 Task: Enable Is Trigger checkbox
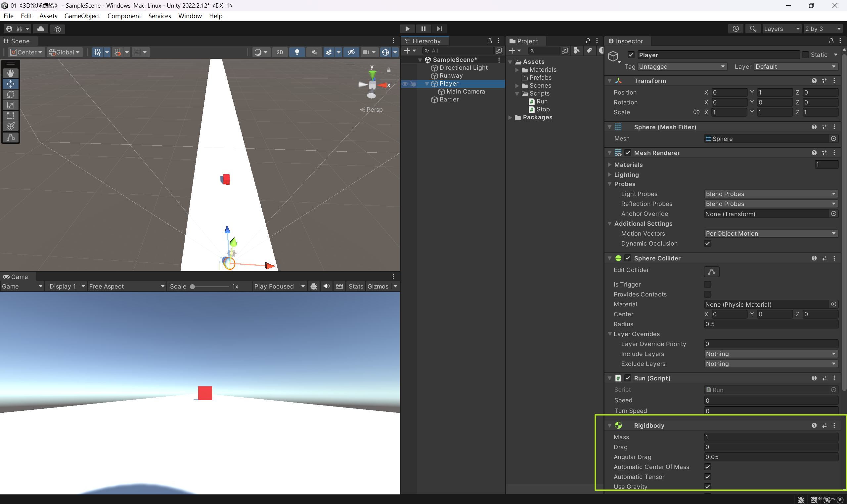(707, 284)
